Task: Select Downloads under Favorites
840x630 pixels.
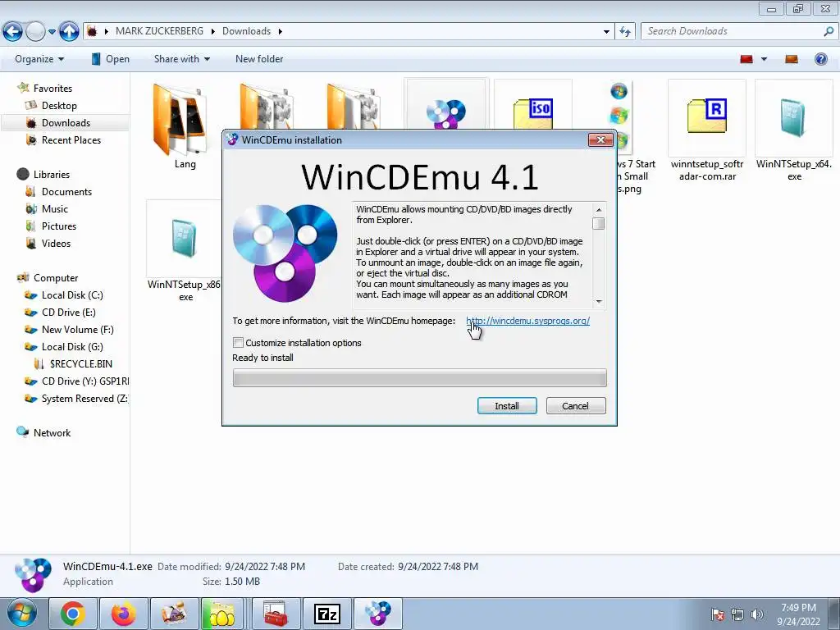Action: pyautogui.click(x=66, y=123)
